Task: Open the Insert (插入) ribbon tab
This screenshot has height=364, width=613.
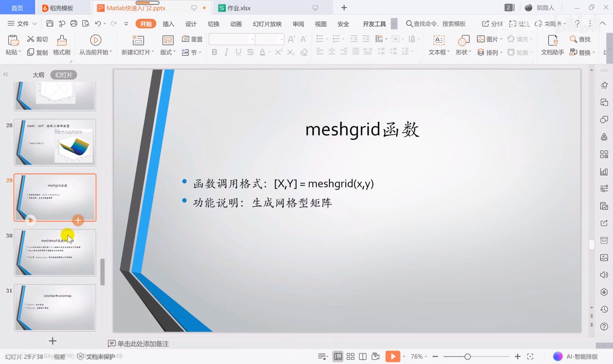Action: coord(168,24)
